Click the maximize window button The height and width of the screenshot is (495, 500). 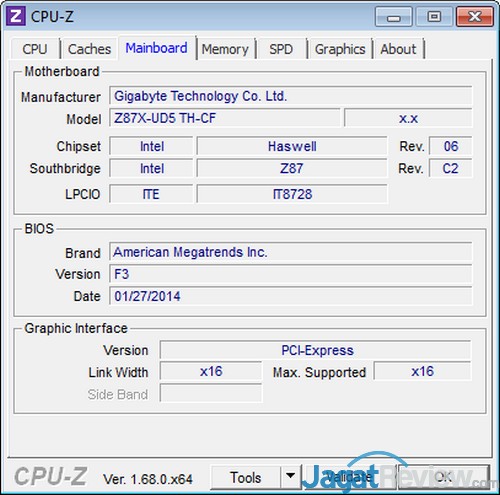point(434,17)
